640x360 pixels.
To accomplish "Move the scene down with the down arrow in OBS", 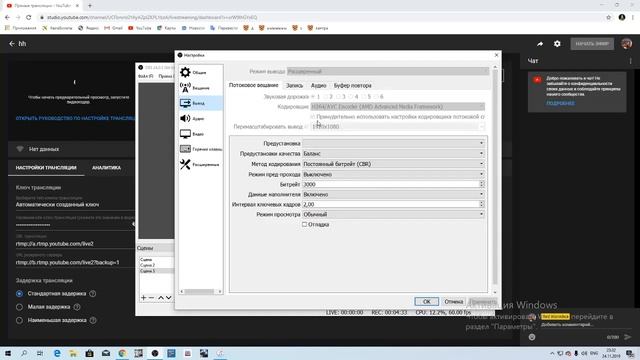I will tap(169, 298).
